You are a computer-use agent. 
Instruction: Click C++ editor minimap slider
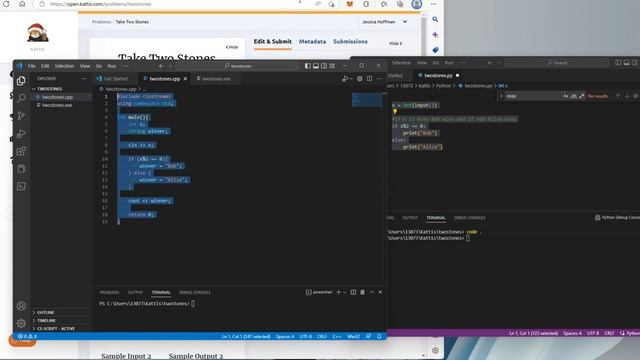point(367,100)
